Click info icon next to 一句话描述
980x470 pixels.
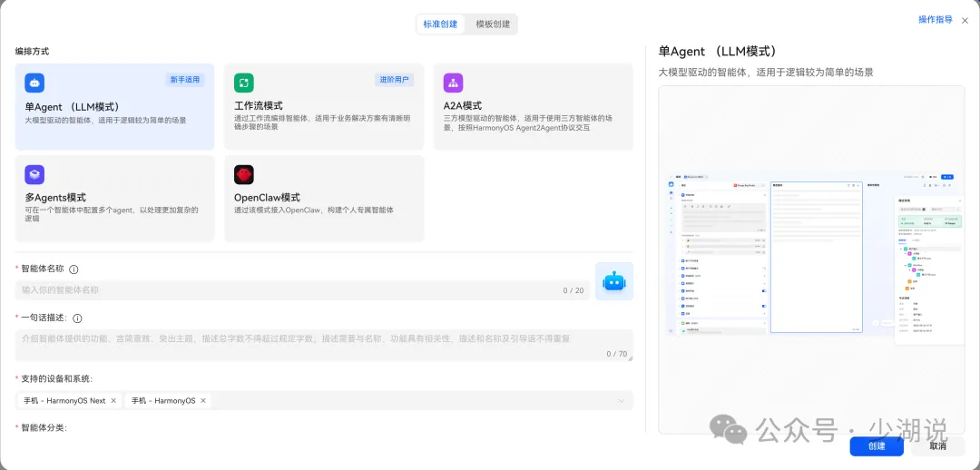(77, 318)
